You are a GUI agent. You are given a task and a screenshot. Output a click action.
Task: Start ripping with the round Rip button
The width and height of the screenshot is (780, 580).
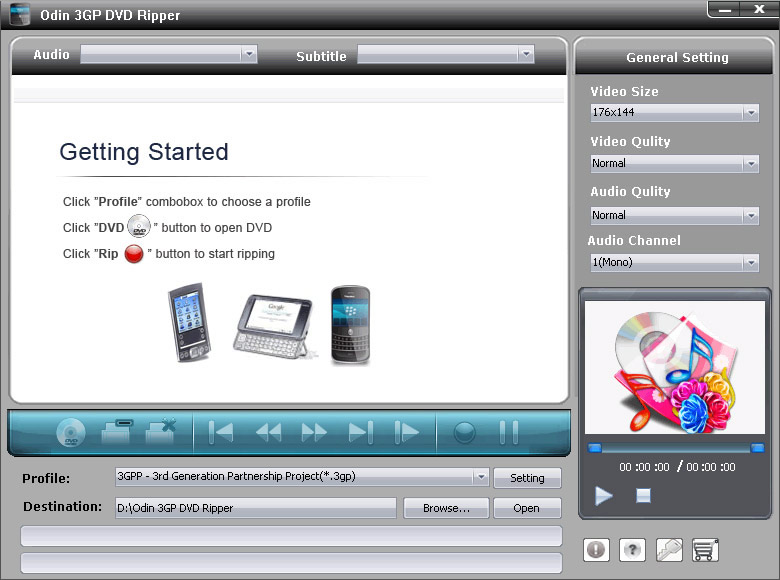[465, 432]
